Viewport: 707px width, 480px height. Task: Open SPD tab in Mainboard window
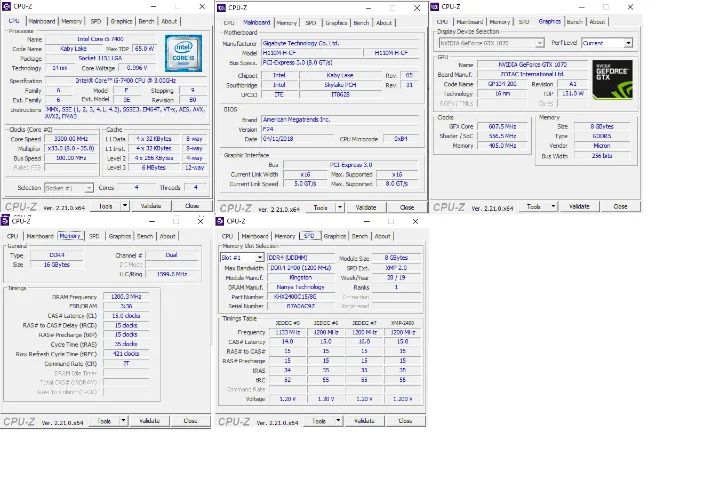311,23
